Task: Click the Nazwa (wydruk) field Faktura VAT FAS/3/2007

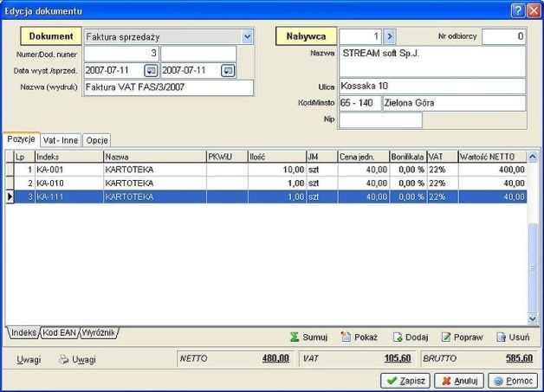Action: click(x=169, y=87)
